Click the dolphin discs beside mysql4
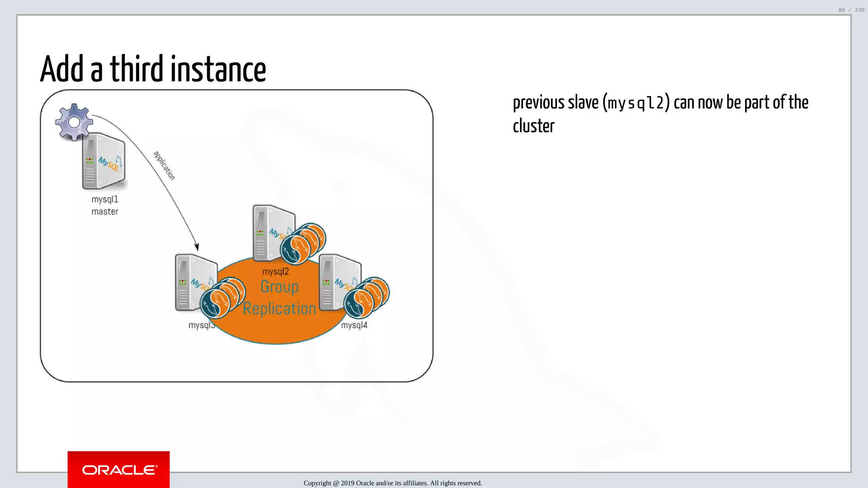This screenshot has height=488, width=868. (x=367, y=298)
